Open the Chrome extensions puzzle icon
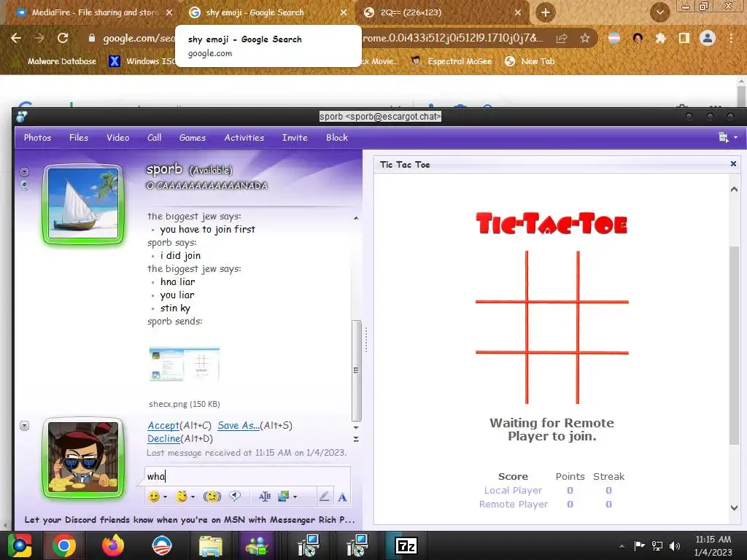This screenshot has height=560, width=747. [x=661, y=38]
